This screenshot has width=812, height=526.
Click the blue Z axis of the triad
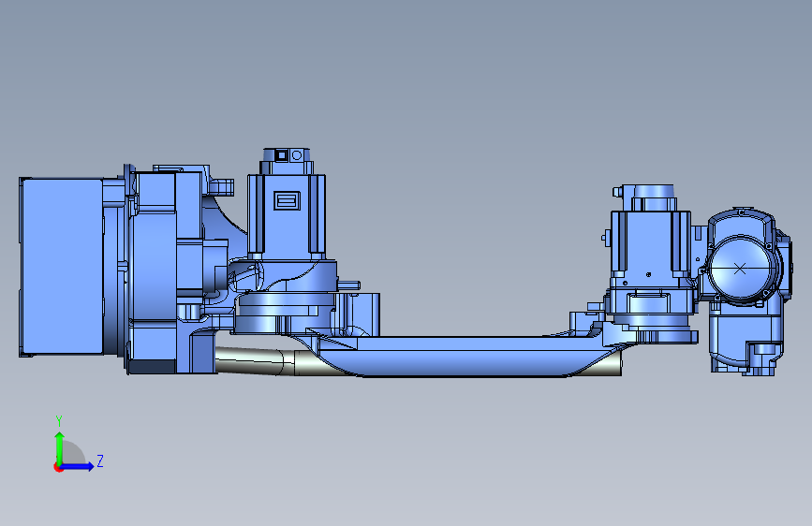78,466
